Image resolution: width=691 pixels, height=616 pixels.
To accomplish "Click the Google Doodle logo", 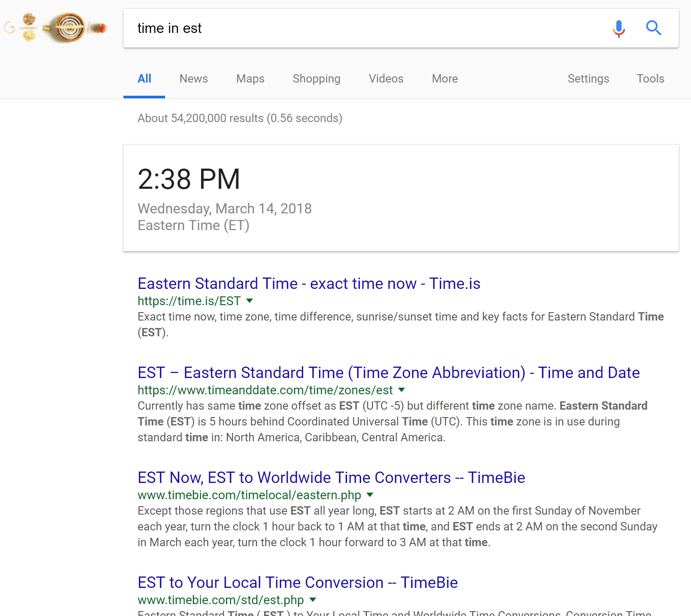I will [56, 28].
